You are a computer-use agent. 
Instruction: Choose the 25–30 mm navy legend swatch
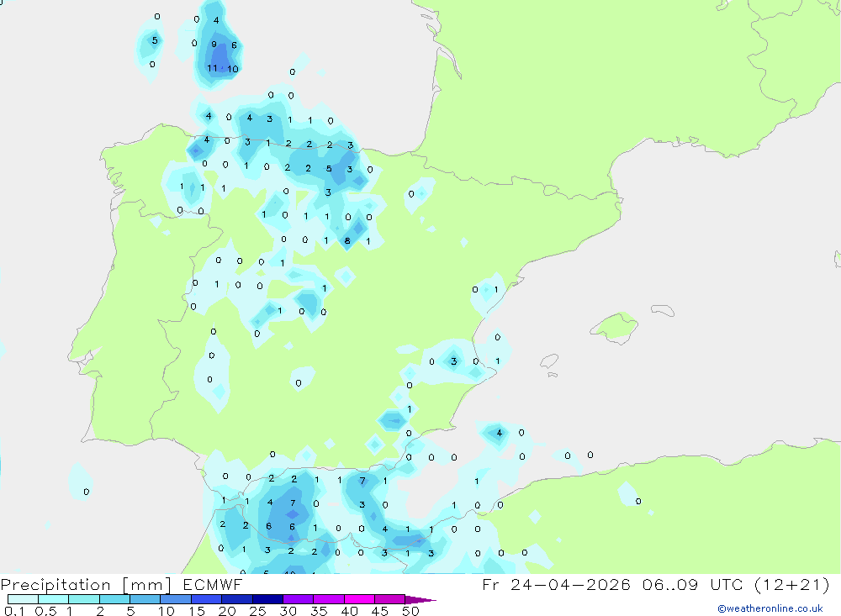pos(267,599)
